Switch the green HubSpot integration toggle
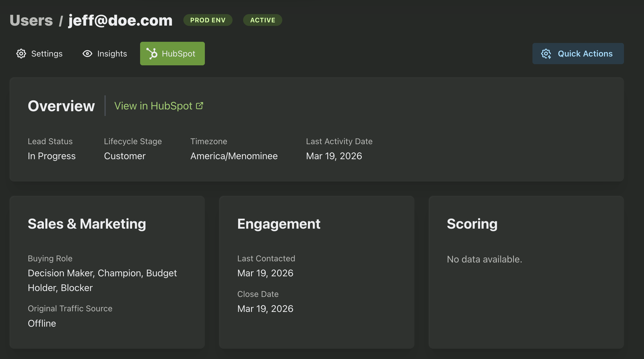This screenshot has height=359, width=644. point(172,54)
